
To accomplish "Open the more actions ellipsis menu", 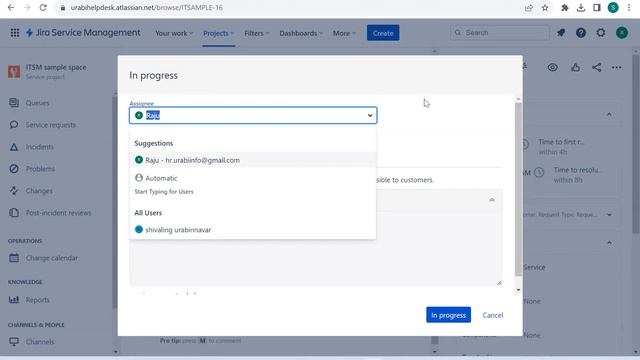I will (617, 67).
